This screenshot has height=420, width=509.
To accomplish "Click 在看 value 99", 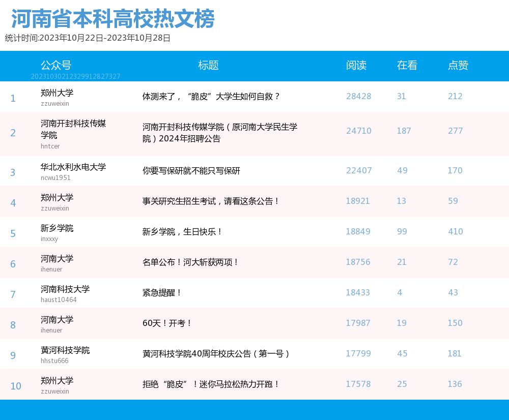I will click(x=402, y=231).
